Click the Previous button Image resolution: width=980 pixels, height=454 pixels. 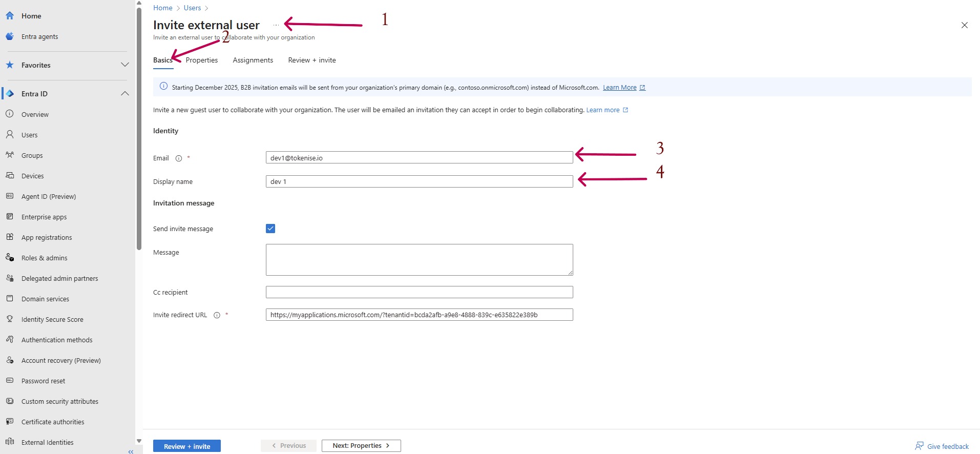click(288, 446)
